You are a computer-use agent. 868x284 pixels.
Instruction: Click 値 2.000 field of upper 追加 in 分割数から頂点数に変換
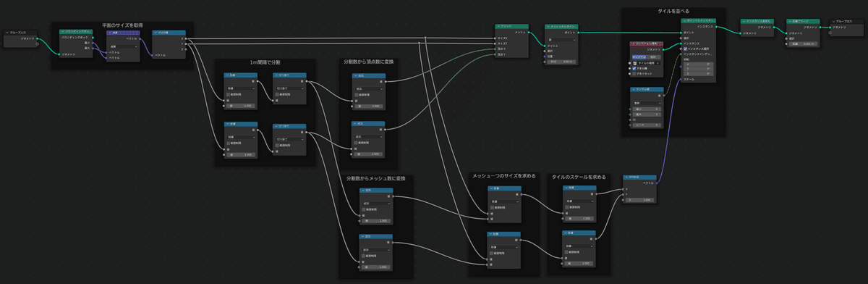point(369,106)
